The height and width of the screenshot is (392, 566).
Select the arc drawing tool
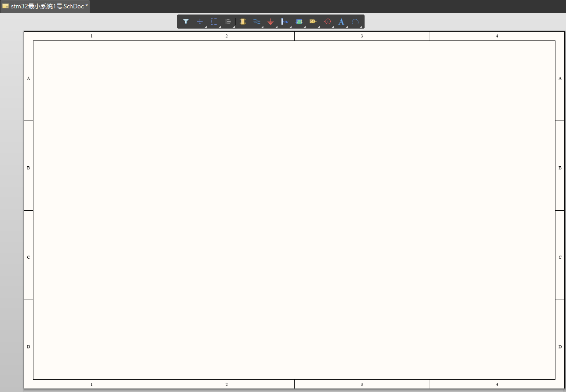(x=355, y=21)
